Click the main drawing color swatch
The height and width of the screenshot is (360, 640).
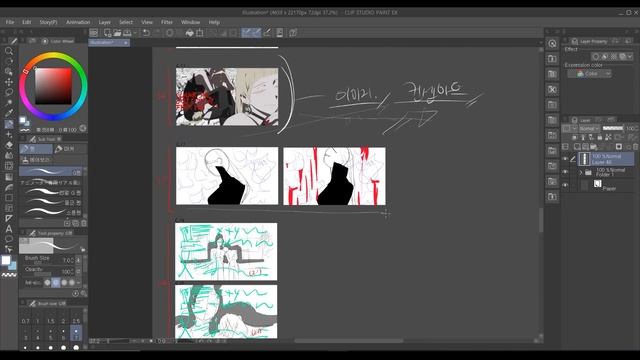[6, 260]
